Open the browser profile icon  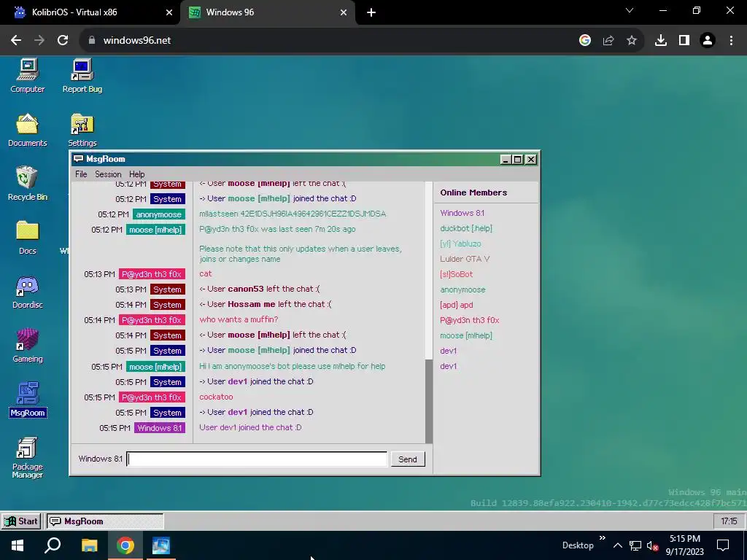[708, 40]
